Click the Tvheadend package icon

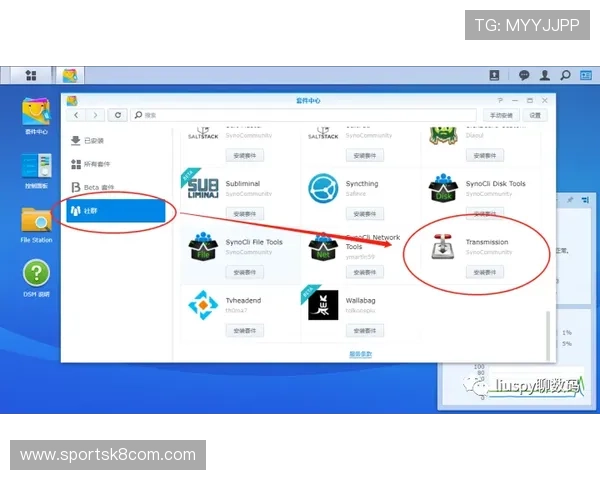(x=204, y=304)
